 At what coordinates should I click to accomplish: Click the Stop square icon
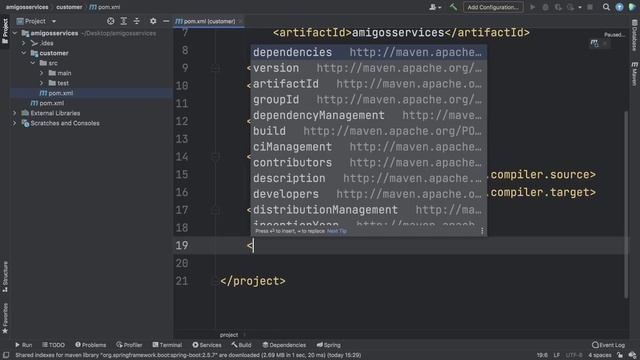tap(590, 7)
